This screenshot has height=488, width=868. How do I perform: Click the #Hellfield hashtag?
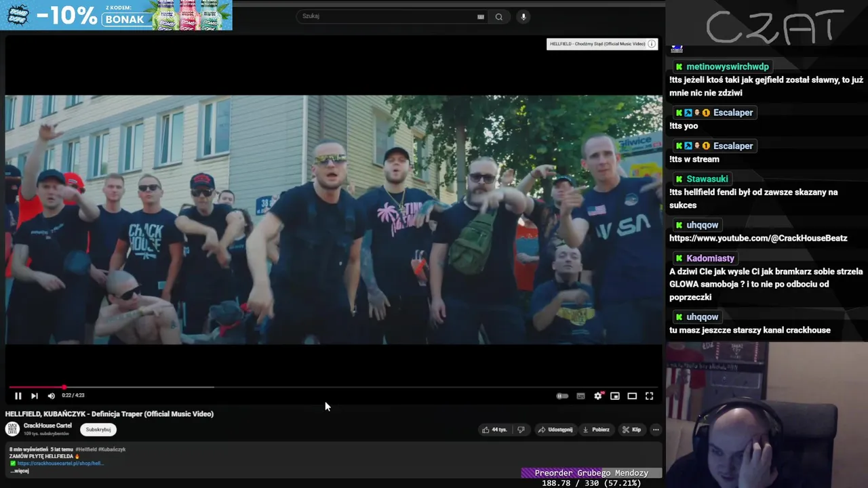coord(85,449)
